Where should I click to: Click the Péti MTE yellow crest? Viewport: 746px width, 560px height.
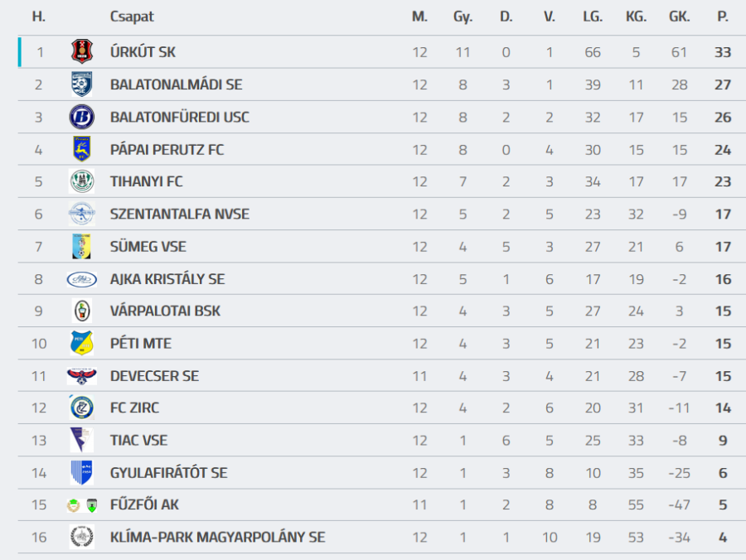coord(81,343)
